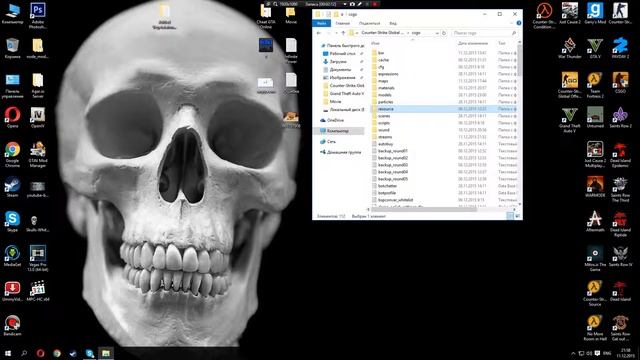
Task: Select Документы in the navigation pane
Action: [x=340, y=69]
